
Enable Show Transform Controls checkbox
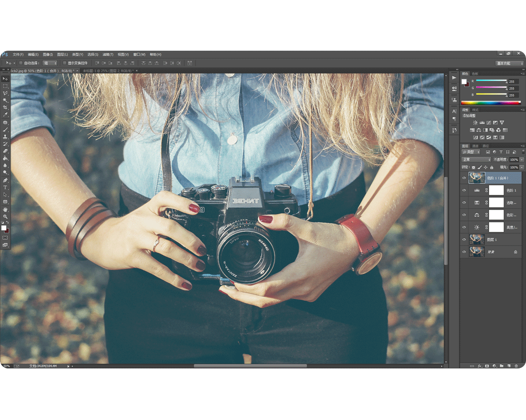click(x=64, y=63)
